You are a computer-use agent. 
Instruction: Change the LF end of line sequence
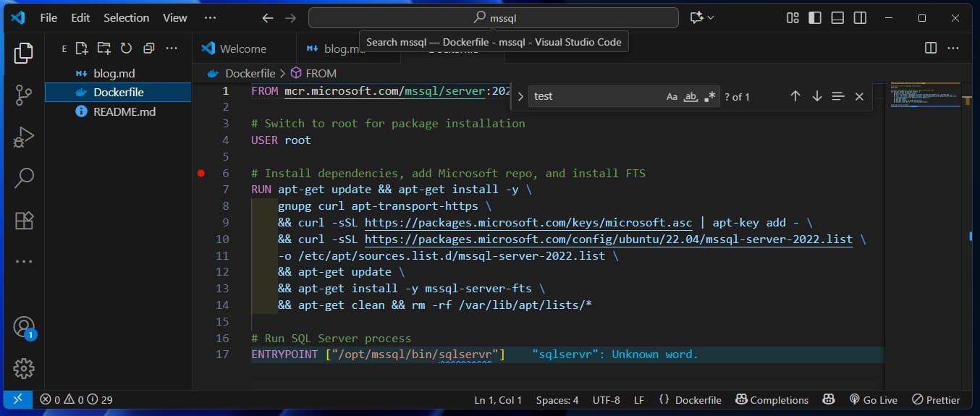[639, 399]
